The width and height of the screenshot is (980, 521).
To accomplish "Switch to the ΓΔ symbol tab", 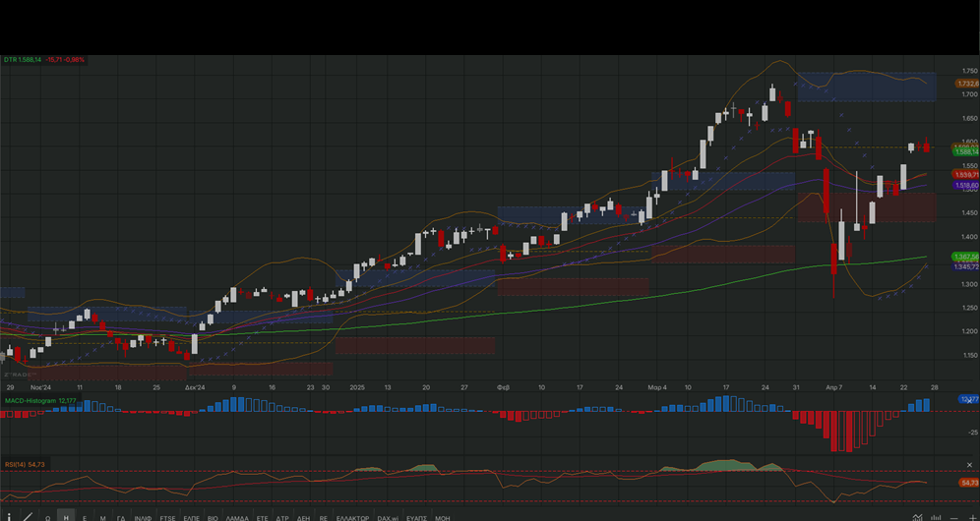I will click(x=121, y=518).
